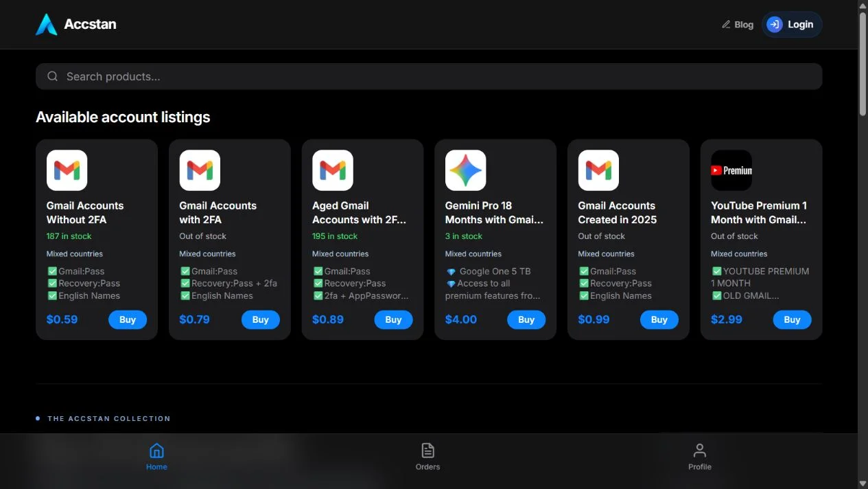Buy Gemini Pro 18 Months for $4.00
This screenshot has height=489, width=868.
(x=526, y=319)
